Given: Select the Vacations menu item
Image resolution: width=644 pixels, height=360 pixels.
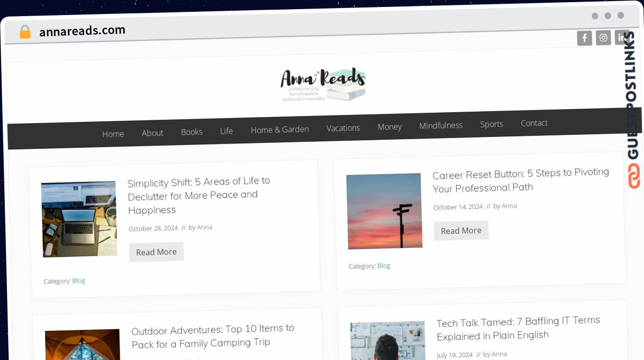Looking at the screenshot, I should (343, 128).
